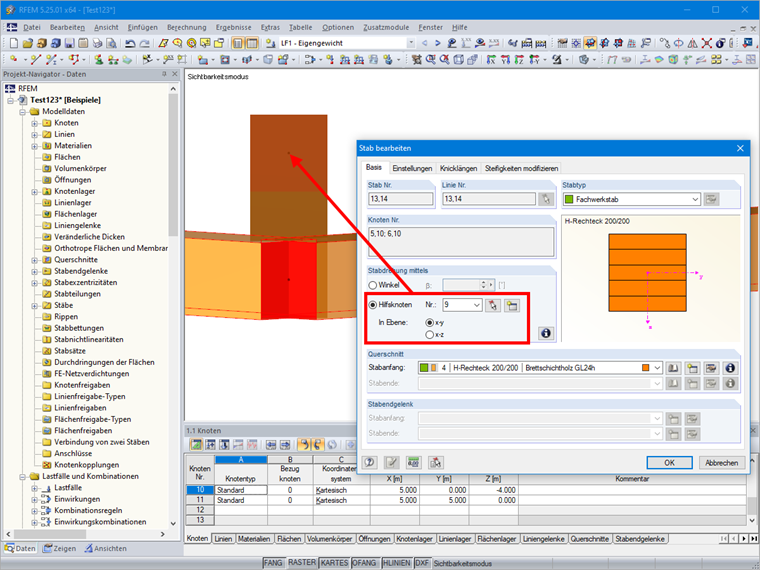
Task: Expand the Lastfälle tree node
Action: [x=34, y=488]
